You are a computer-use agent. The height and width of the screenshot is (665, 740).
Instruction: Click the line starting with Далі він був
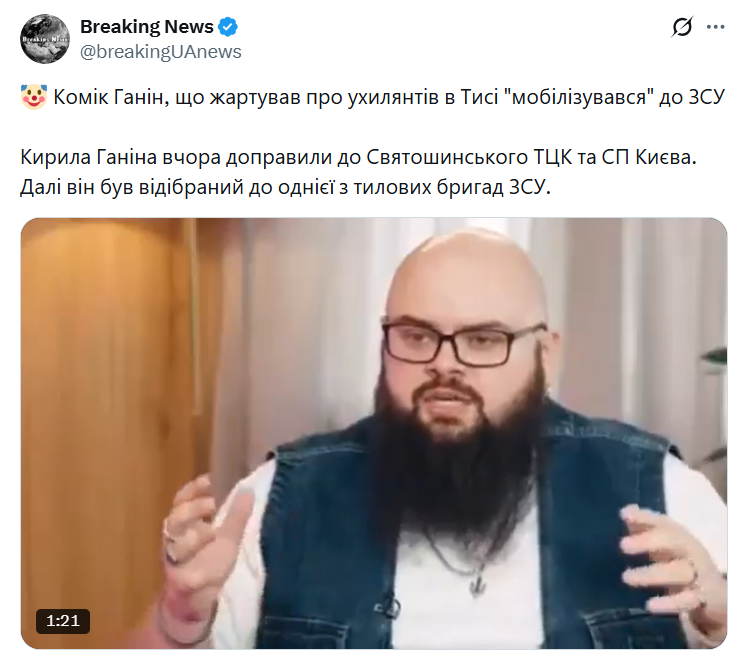[285, 187]
